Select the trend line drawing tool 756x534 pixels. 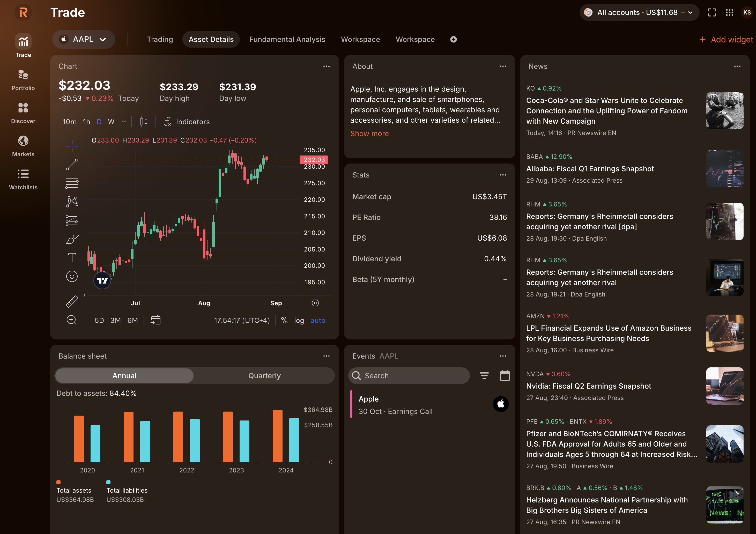click(72, 164)
